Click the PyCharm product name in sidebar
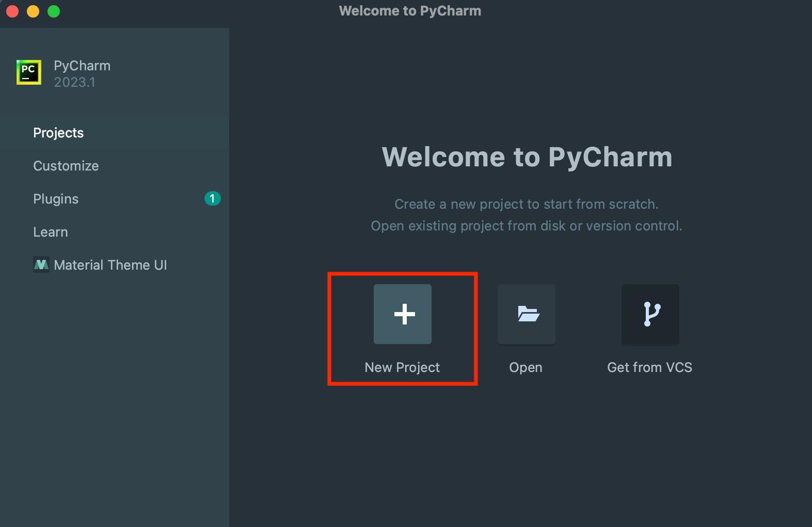812x527 pixels. pyautogui.click(x=82, y=66)
